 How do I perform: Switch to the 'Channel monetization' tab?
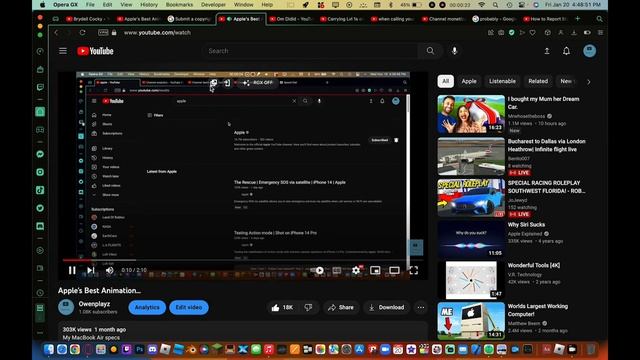445,19
